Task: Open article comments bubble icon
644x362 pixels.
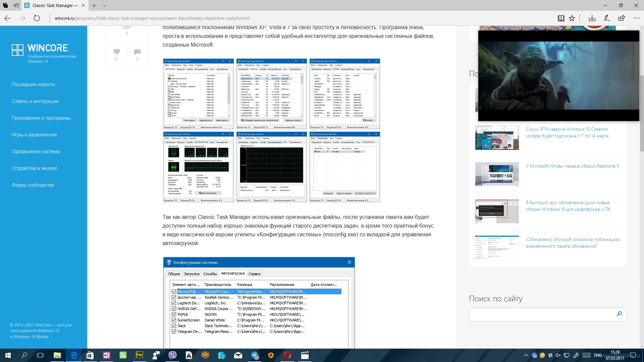Action: (137, 52)
